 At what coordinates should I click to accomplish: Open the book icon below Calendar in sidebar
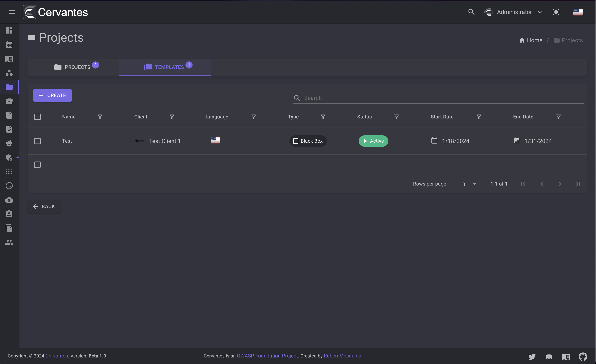(9, 59)
